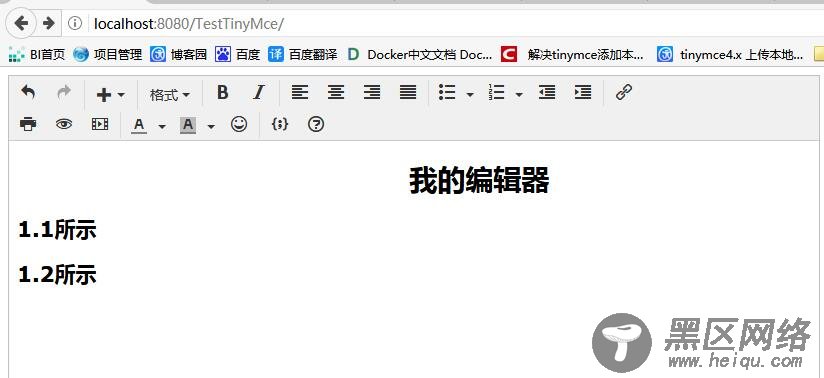Apply the text color A button

coord(139,125)
